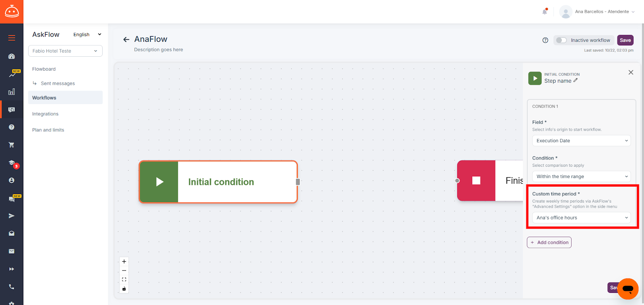
Task: Edit step name with the pencil icon
Action: coord(576,80)
